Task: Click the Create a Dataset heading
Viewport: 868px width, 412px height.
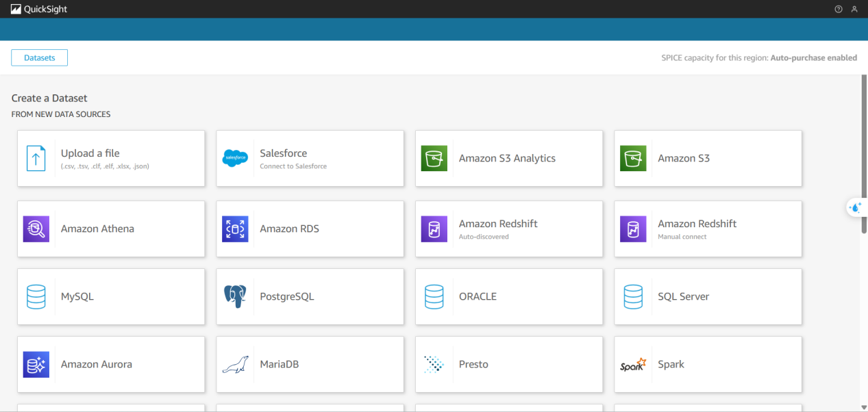Action: coord(49,98)
